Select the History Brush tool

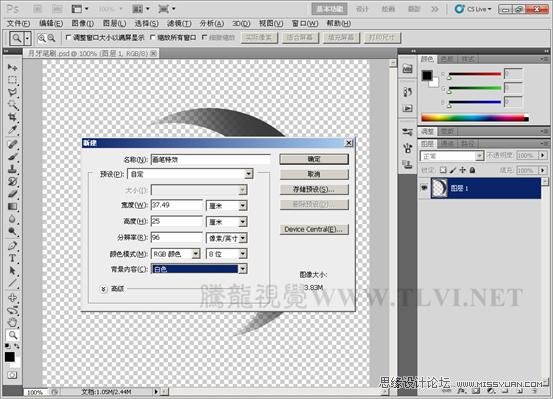[x=12, y=181]
